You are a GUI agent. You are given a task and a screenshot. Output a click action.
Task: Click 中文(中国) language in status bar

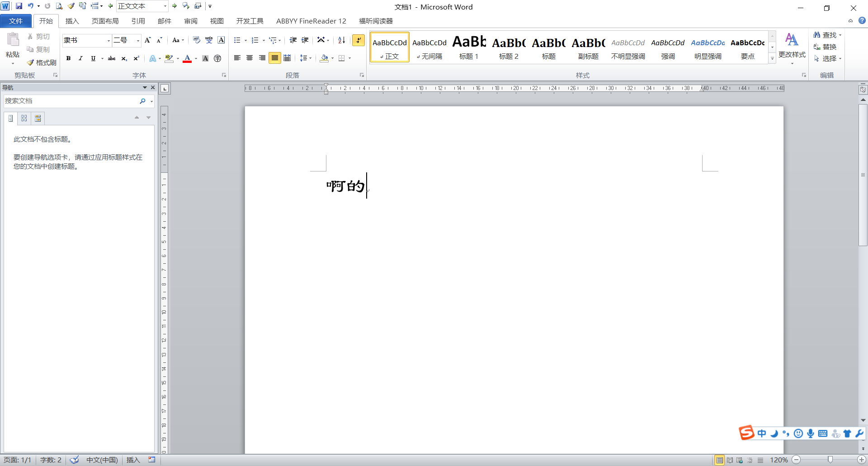[x=102, y=460]
